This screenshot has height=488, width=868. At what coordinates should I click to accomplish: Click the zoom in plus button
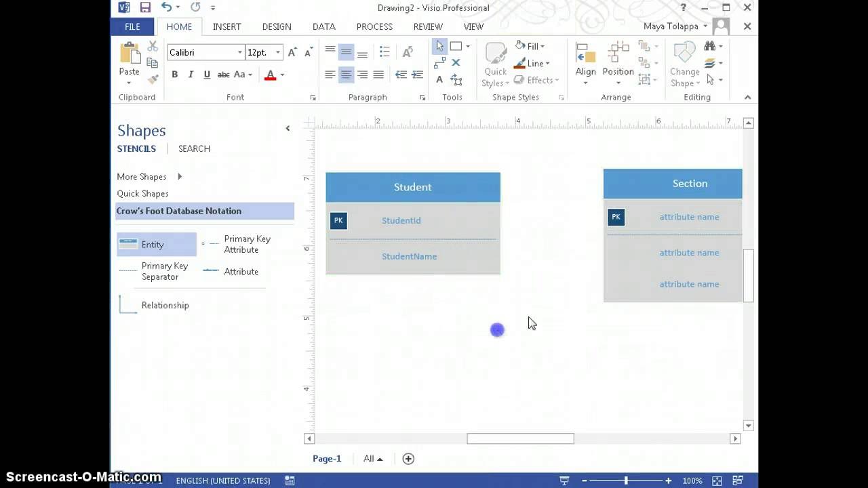(669, 481)
